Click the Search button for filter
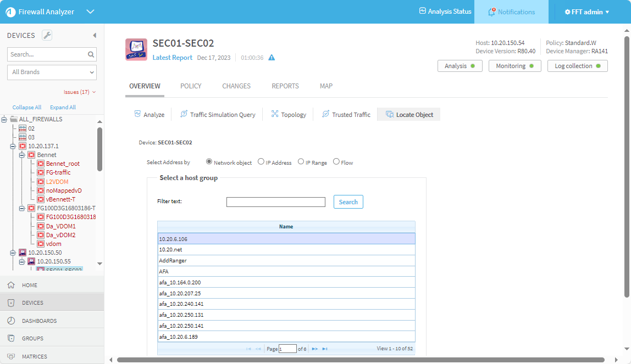Screen dimensions: 631x364 (348, 202)
